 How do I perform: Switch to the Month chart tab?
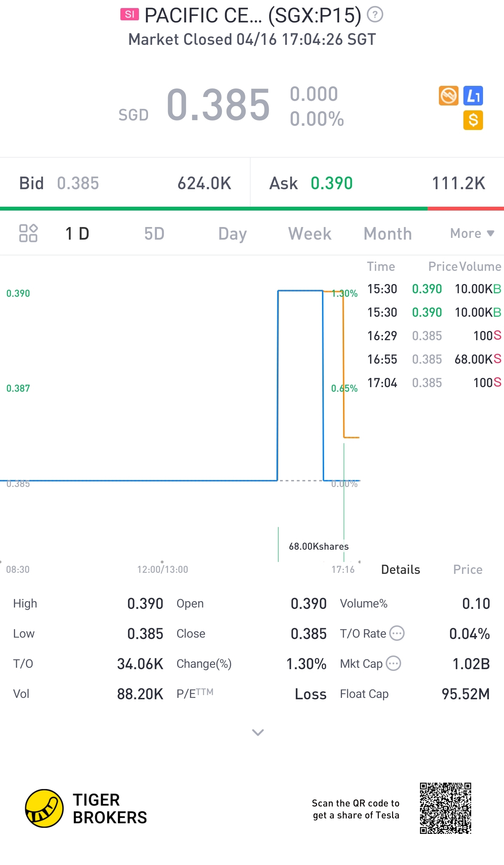[387, 234]
